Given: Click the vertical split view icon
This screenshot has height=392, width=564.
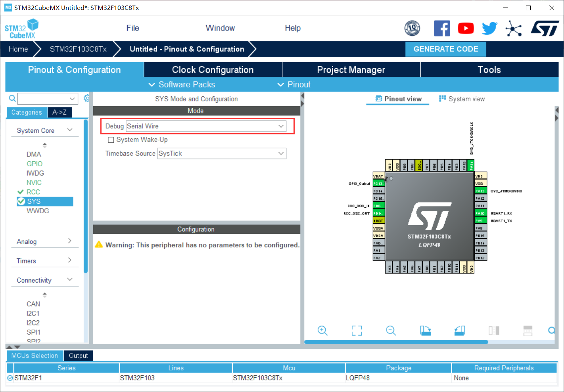Looking at the screenshot, I should tap(494, 331).
